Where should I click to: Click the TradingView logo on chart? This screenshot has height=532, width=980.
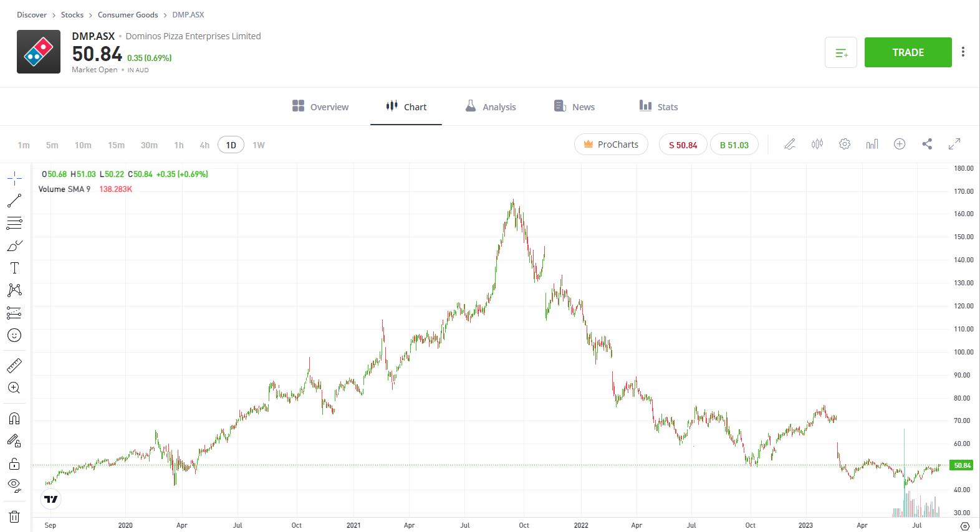(x=51, y=499)
